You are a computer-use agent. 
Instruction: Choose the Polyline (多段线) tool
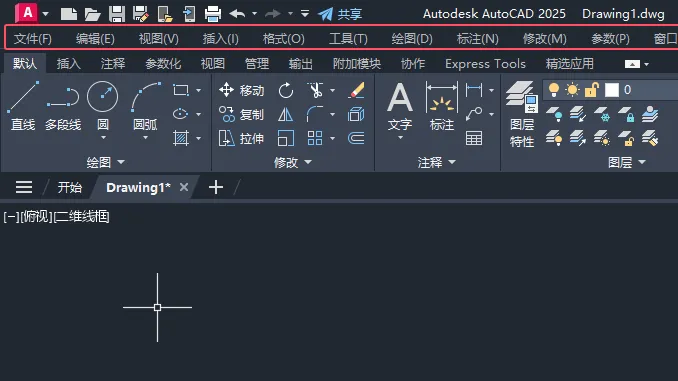click(63, 106)
